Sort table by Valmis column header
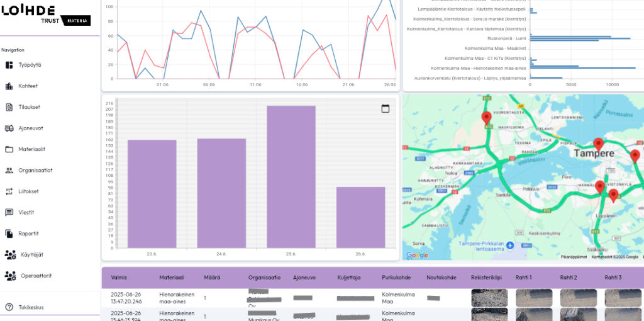Screen dimensions: 644x321 coord(119,277)
